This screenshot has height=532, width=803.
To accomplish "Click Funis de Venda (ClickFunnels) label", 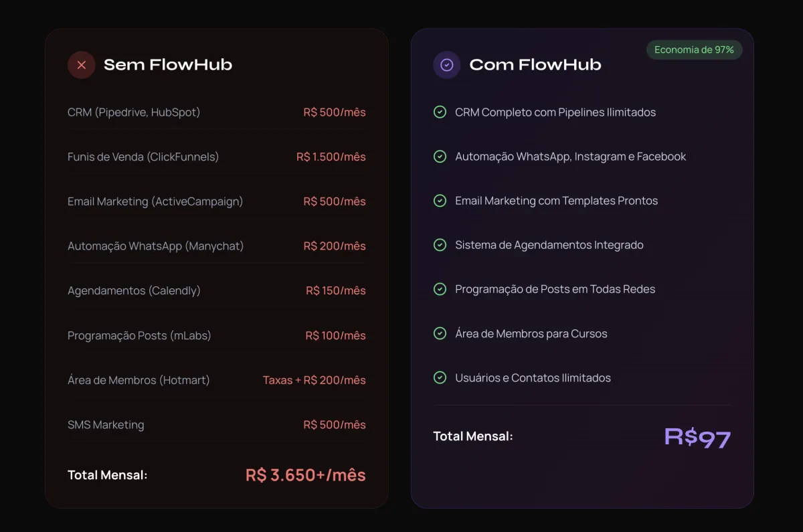I will pyautogui.click(x=143, y=157).
